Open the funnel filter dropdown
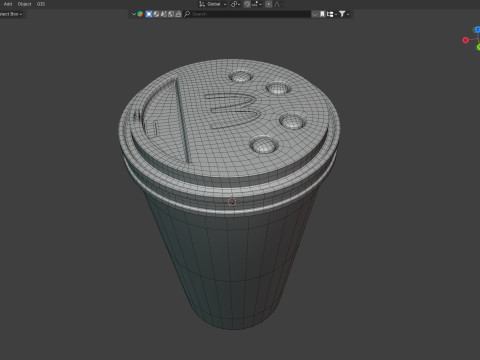The width and height of the screenshot is (480, 360). pos(344,14)
